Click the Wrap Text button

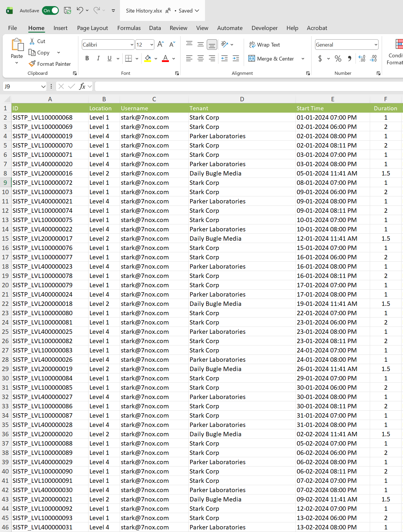[x=264, y=45]
